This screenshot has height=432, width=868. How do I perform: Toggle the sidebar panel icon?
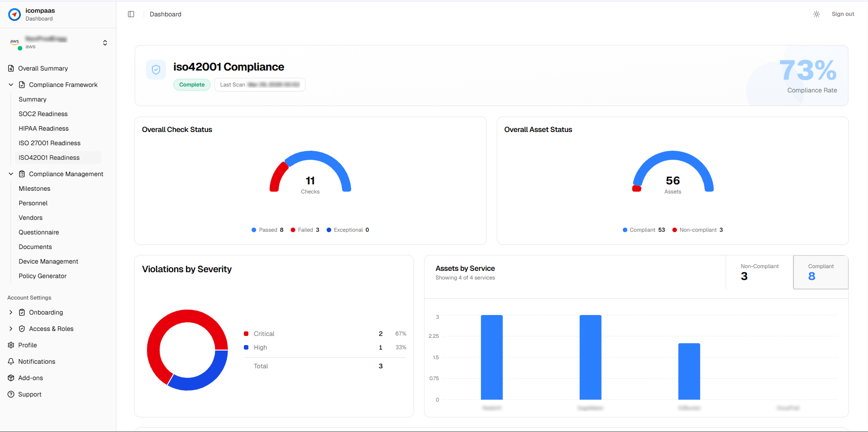tap(131, 14)
